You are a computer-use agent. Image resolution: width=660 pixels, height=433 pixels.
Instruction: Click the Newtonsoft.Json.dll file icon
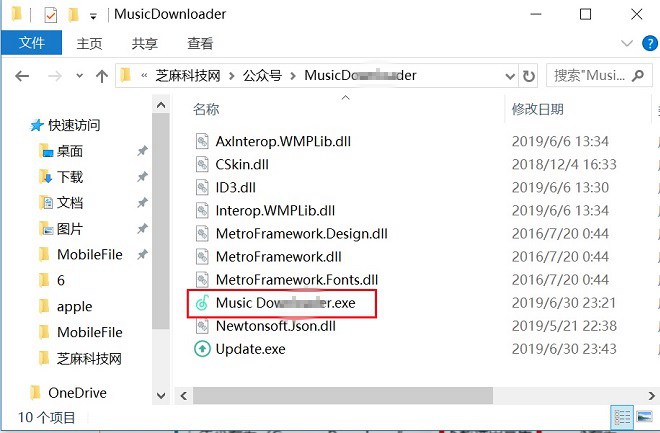point(202,326)
